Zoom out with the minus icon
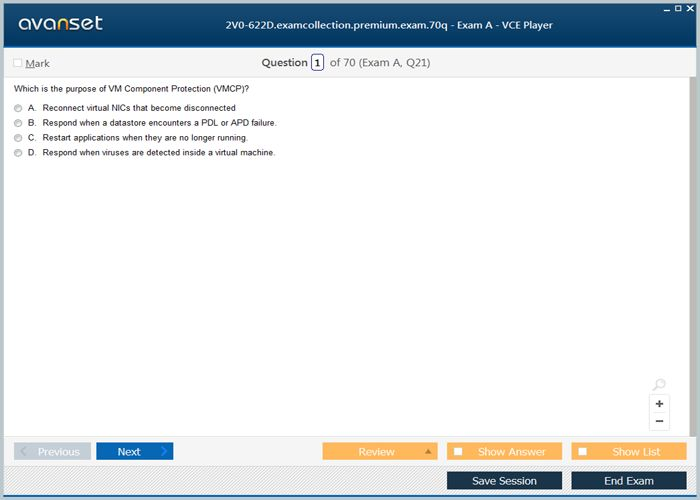 click(x=659, y=421)
